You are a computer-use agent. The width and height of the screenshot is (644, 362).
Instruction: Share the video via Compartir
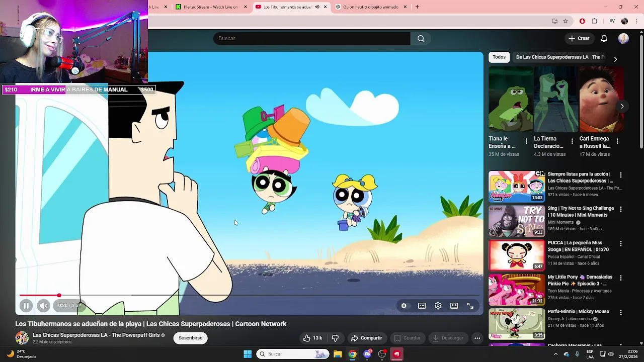(367, 338)
